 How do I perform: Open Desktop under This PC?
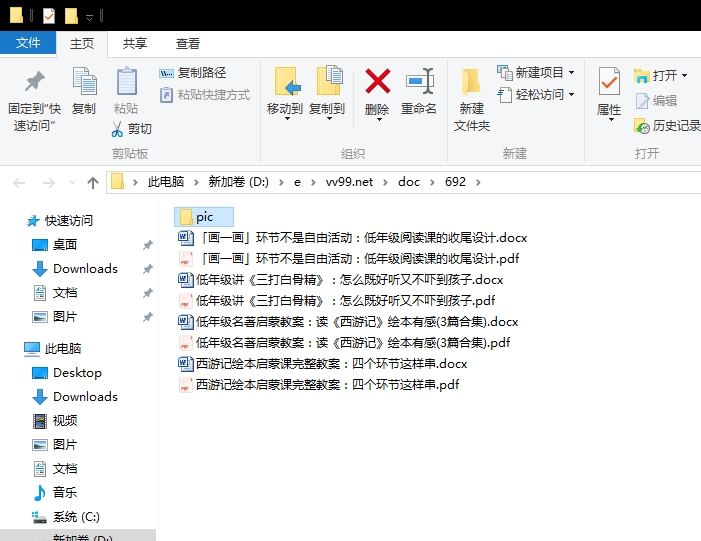(x=67, y=373)
